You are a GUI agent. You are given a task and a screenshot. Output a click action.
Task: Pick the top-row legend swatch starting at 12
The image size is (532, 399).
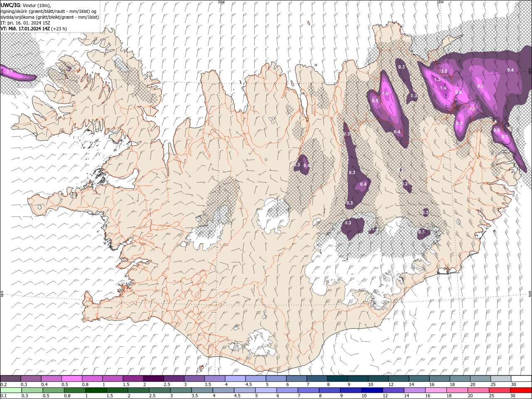pos(398,379)
